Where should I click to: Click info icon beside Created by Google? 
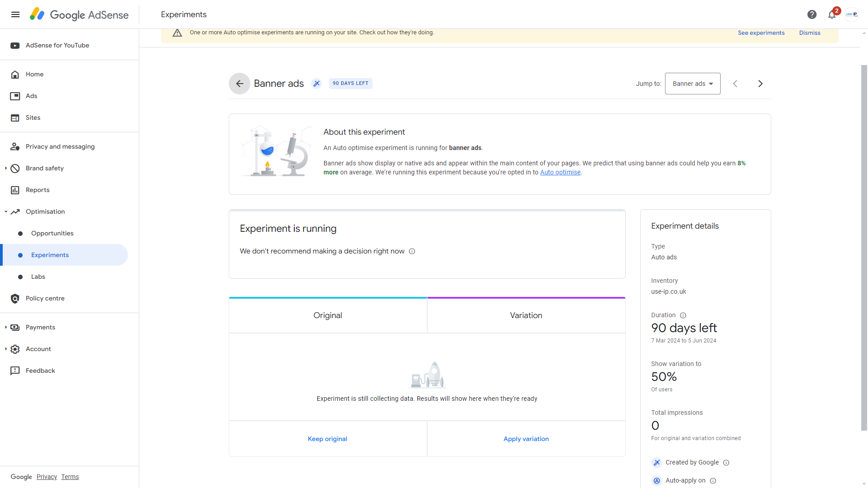(x=726, y=463)
